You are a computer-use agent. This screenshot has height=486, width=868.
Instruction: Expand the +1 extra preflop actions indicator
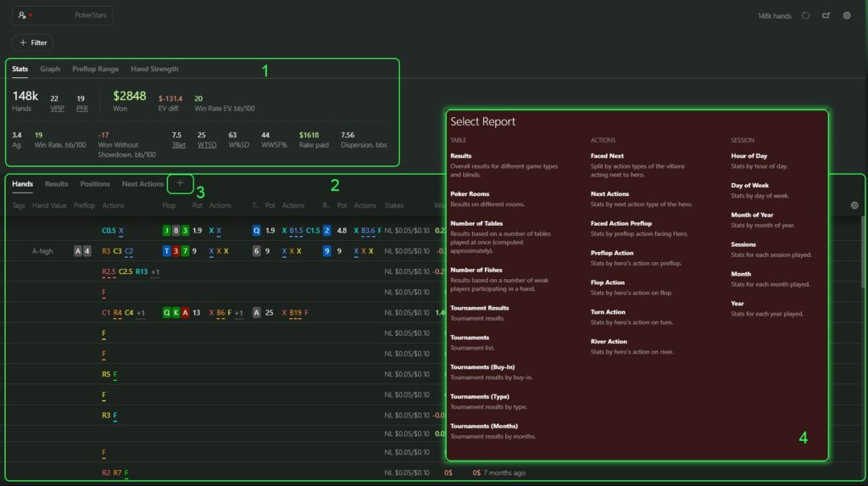156,271
